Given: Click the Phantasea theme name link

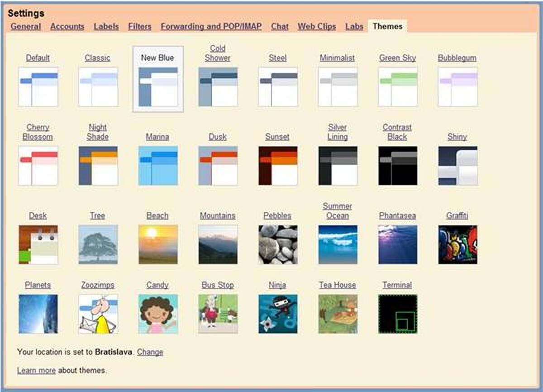Looking at the screenshot, I should coord(397,215).
